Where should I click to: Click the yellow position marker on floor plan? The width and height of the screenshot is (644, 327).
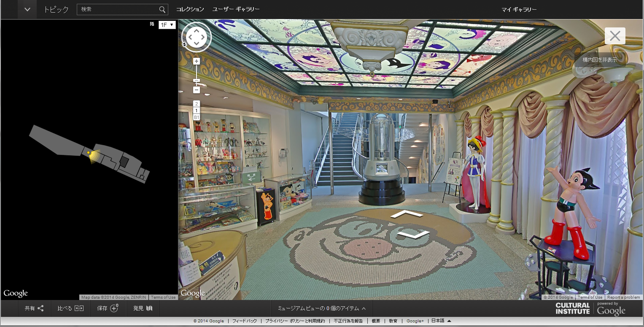(x=88, y=153)
